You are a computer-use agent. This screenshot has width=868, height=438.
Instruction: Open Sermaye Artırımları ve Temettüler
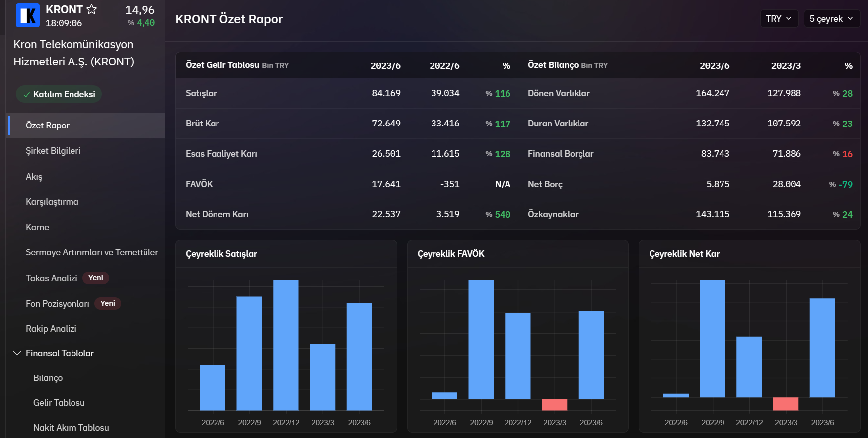pyautogui.click(x=92, y=252)
